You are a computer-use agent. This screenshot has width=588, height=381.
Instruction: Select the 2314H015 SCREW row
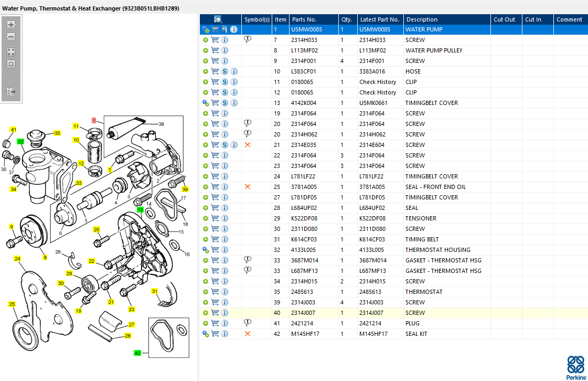(x=394, y=281)
